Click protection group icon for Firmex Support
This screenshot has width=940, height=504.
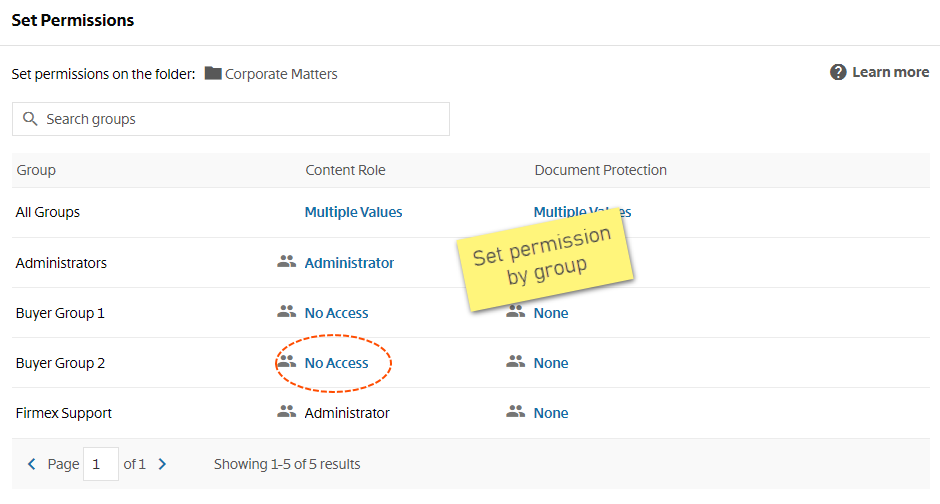tap(516, 411)
